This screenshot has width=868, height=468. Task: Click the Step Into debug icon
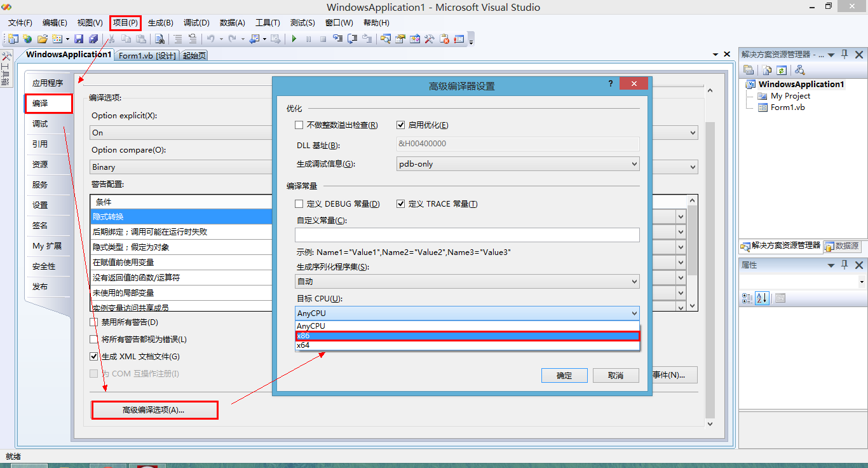coord(338,39)
